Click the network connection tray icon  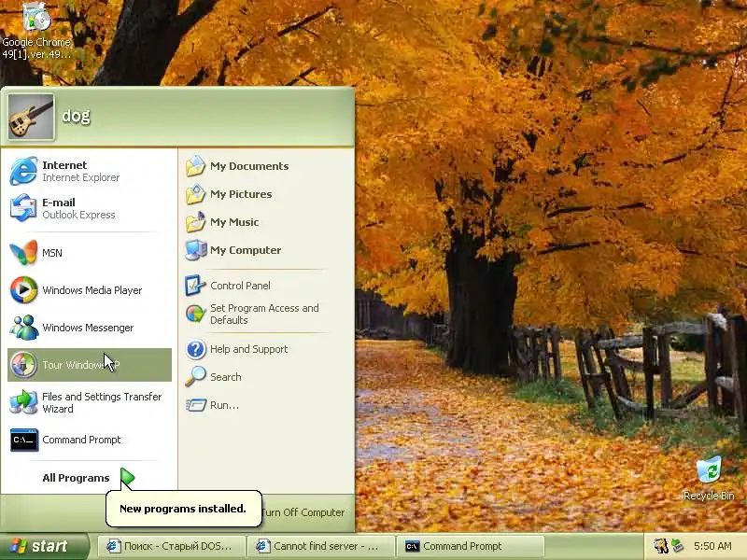[676, 546]
